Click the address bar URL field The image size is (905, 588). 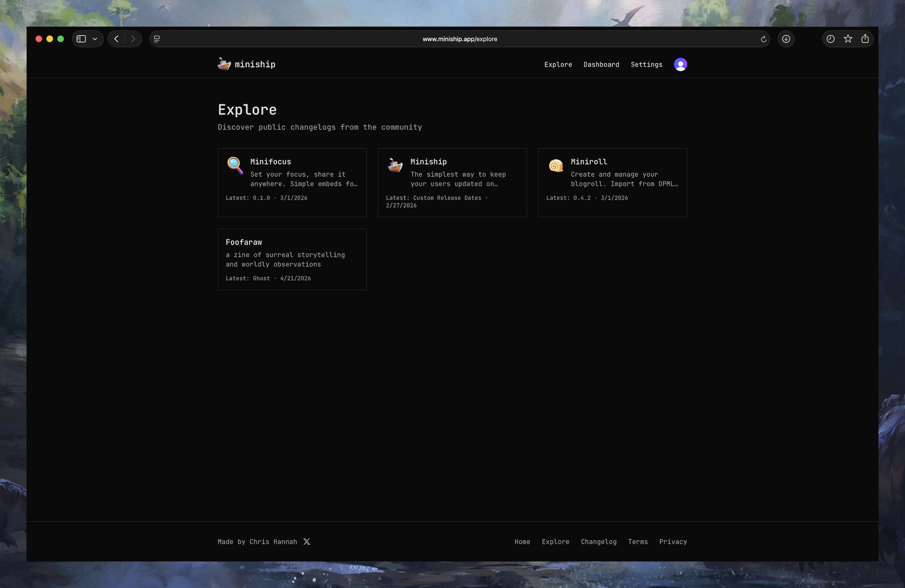point(459,39)
